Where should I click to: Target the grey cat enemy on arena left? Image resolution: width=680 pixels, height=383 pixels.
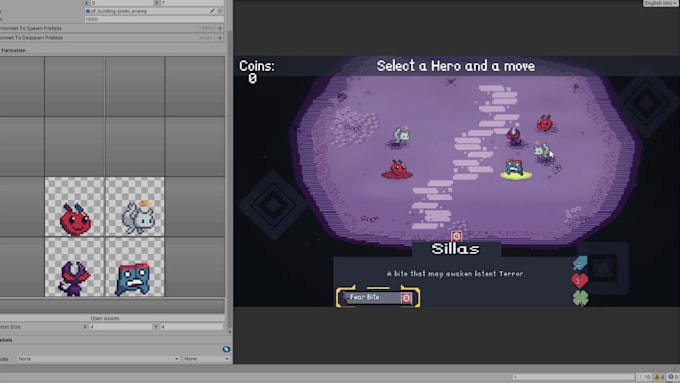pos(400,136)
